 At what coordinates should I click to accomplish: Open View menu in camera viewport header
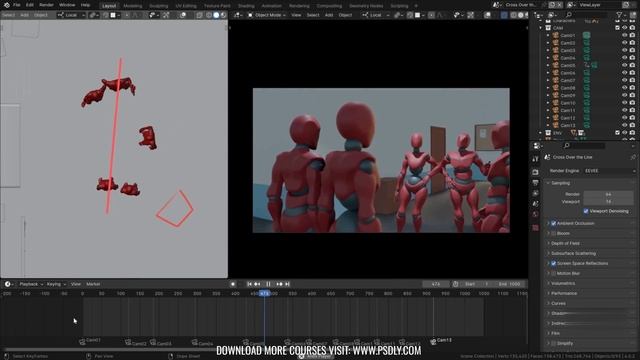[296, 15]
